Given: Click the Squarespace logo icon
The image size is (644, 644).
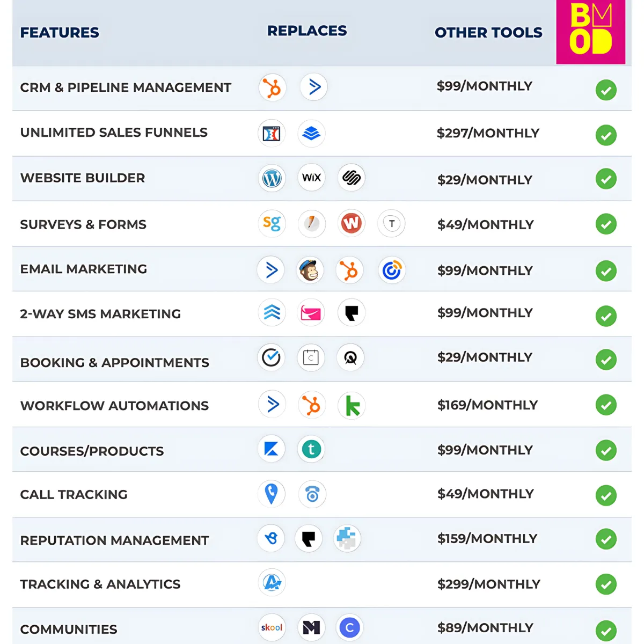Looking at the screenshot, I should (x=352, y=178).
